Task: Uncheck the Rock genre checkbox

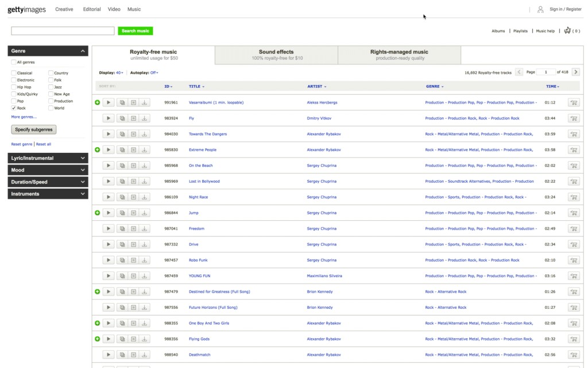Action: [x=14, y=108]
